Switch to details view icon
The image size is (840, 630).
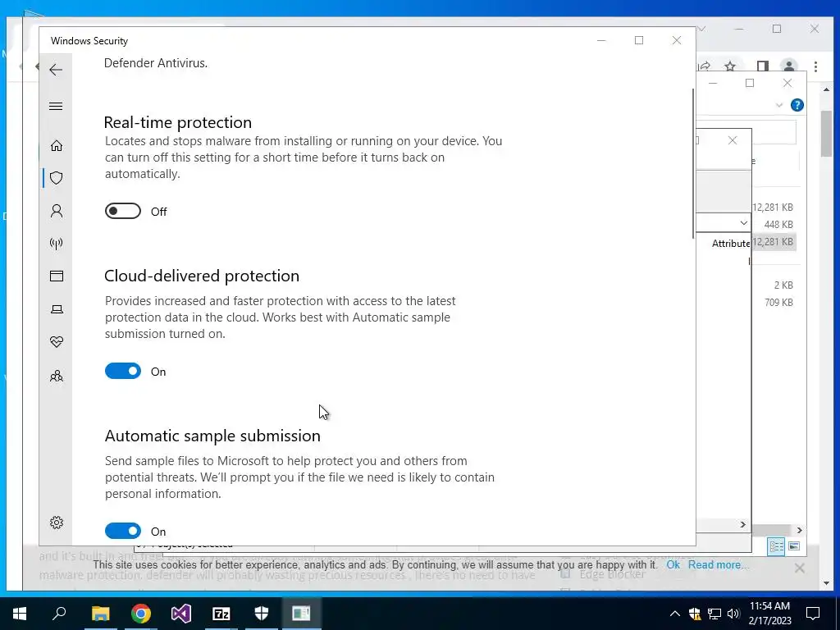[x=776, y=546]
